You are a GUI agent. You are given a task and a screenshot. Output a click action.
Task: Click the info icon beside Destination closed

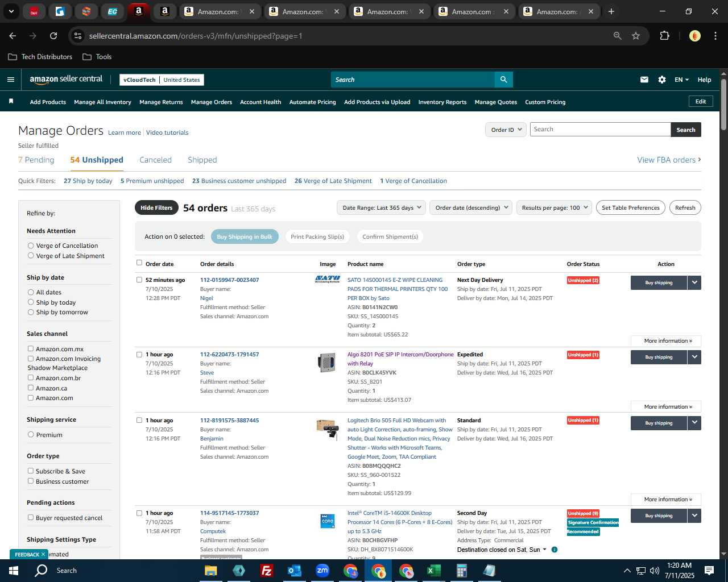point(555,550)
